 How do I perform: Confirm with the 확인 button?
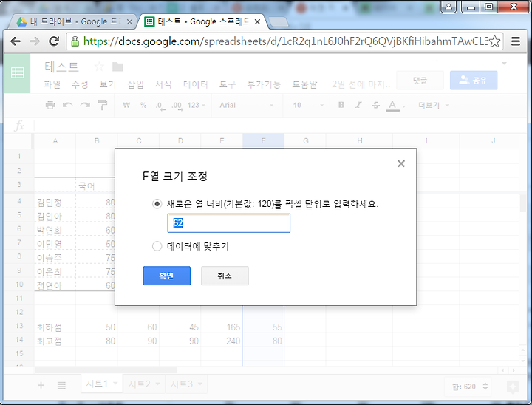pyautogui.click(x=166, y=276)
